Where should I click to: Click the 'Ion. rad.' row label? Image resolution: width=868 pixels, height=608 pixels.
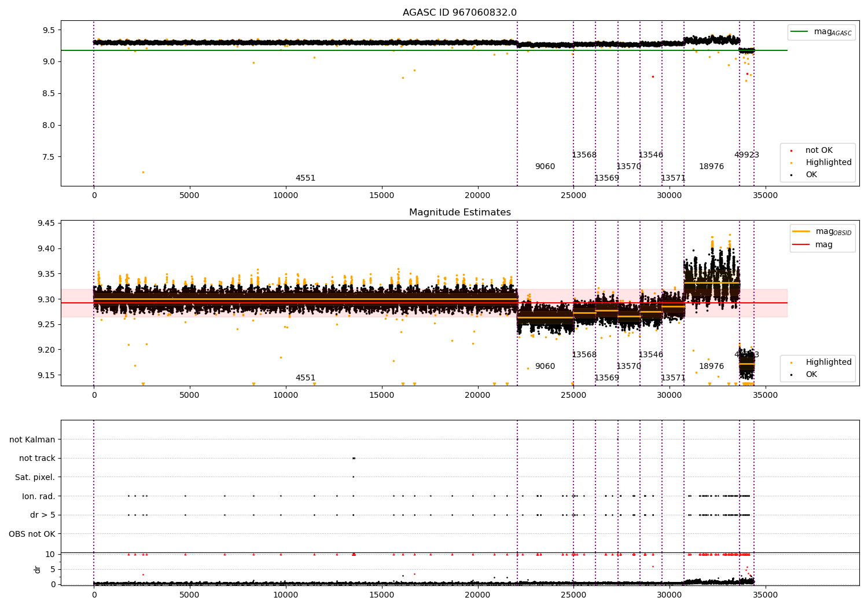coord(39,496)
